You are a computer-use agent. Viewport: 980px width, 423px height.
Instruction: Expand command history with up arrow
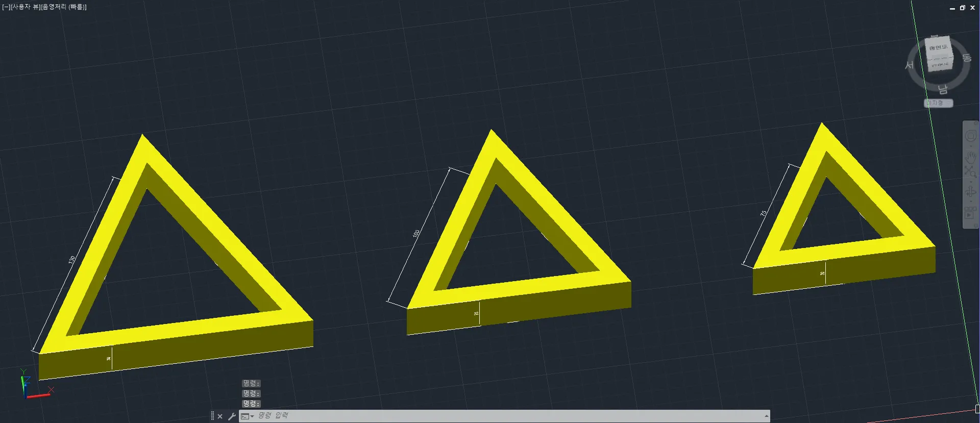tap(766, 416)
